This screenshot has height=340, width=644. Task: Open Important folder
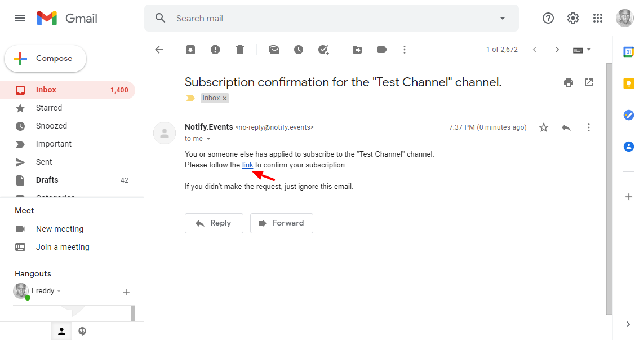(68, 144)
